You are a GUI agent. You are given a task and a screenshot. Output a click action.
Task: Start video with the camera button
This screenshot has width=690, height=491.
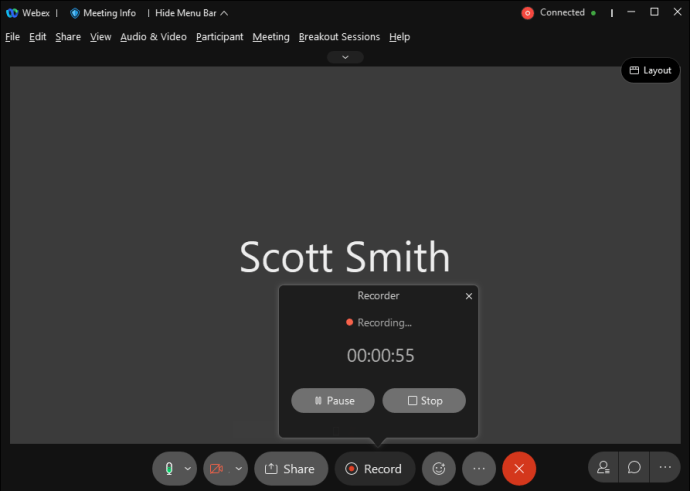216,469
